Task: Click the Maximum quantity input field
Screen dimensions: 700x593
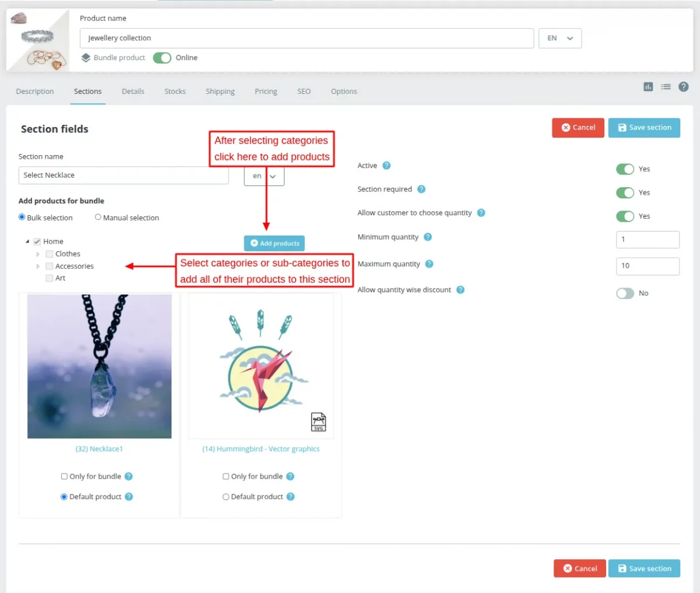Action: 647,266
